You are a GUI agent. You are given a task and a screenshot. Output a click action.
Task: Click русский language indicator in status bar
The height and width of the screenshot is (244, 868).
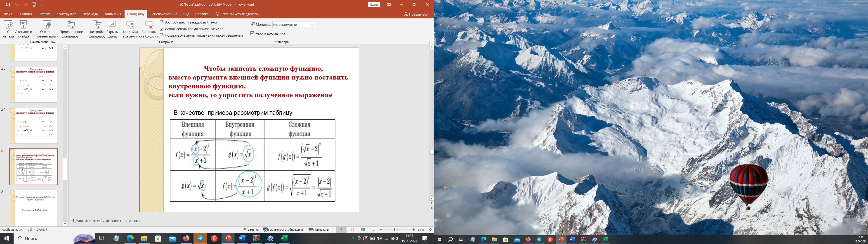tap(42, 230)
